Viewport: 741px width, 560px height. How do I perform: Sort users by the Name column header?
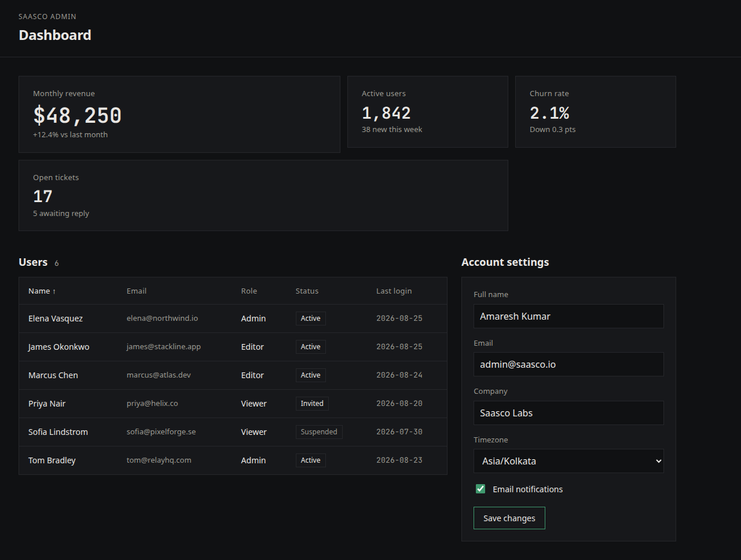coord(42,291)
